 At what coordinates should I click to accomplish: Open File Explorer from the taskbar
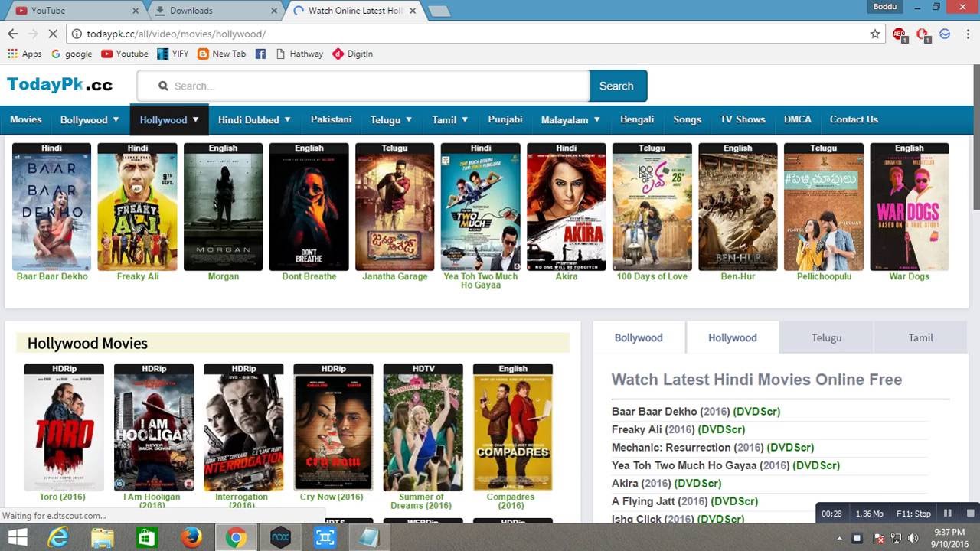[103, 537]
